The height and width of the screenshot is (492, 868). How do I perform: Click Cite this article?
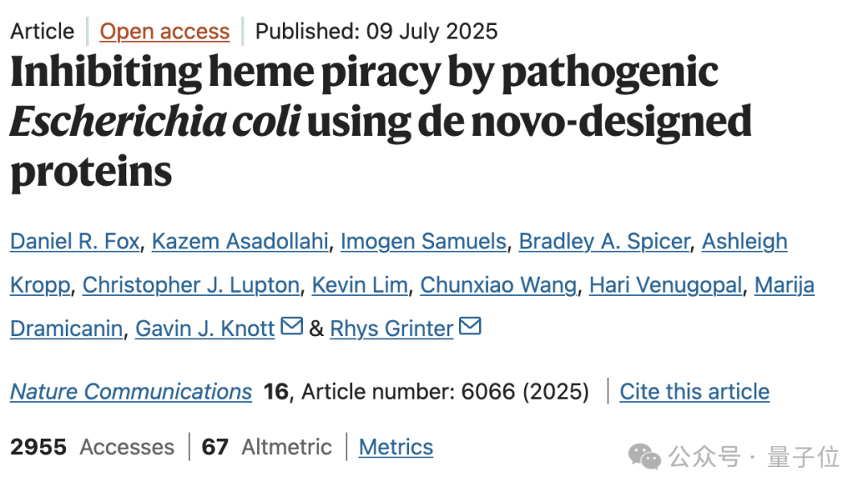click(694, 392)
